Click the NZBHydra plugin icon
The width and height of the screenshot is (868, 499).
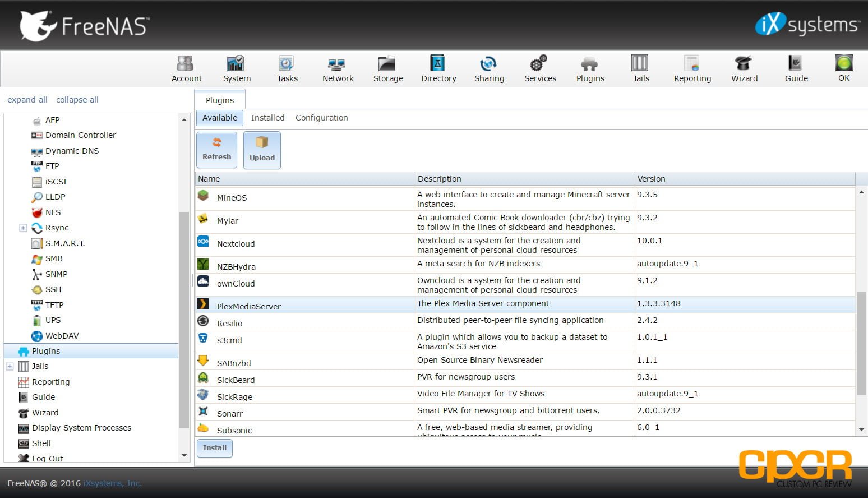pyautogui.click(x=203, y=264)
